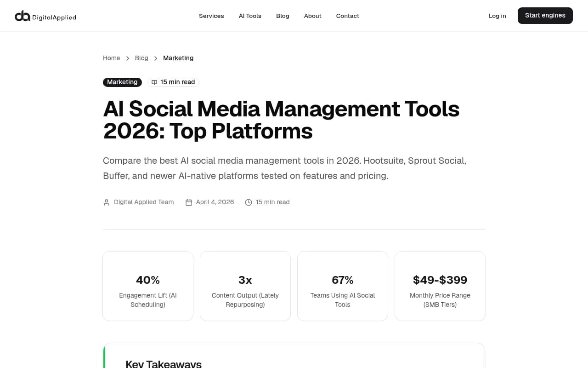Click chevron between Home and Blog
Screen dimensions: 588x368
128,58
